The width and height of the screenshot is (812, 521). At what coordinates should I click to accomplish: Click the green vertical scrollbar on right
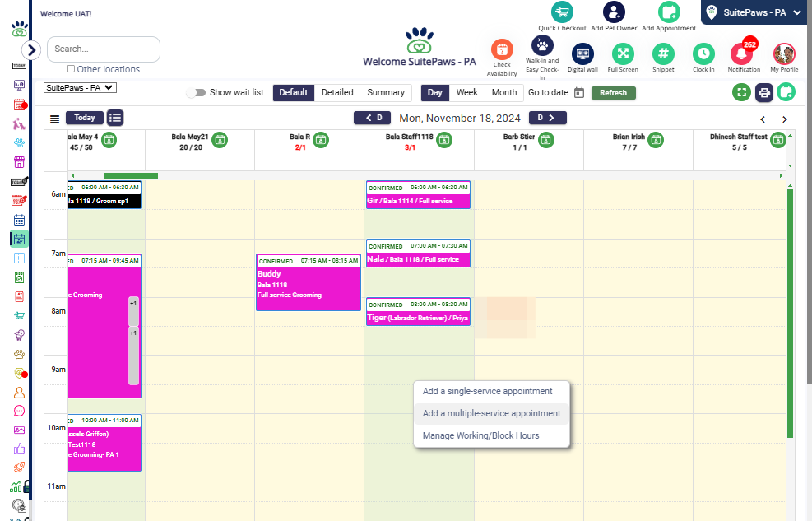(791, 314)
